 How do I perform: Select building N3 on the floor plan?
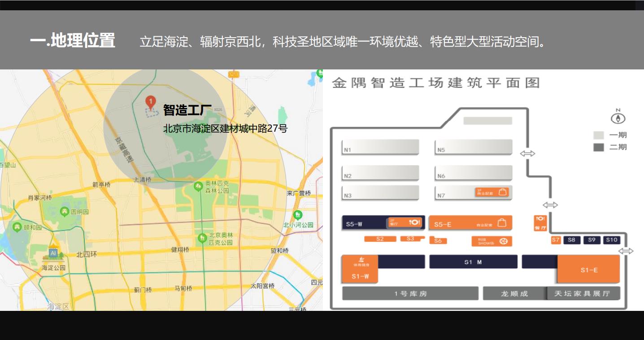[380, 193]
